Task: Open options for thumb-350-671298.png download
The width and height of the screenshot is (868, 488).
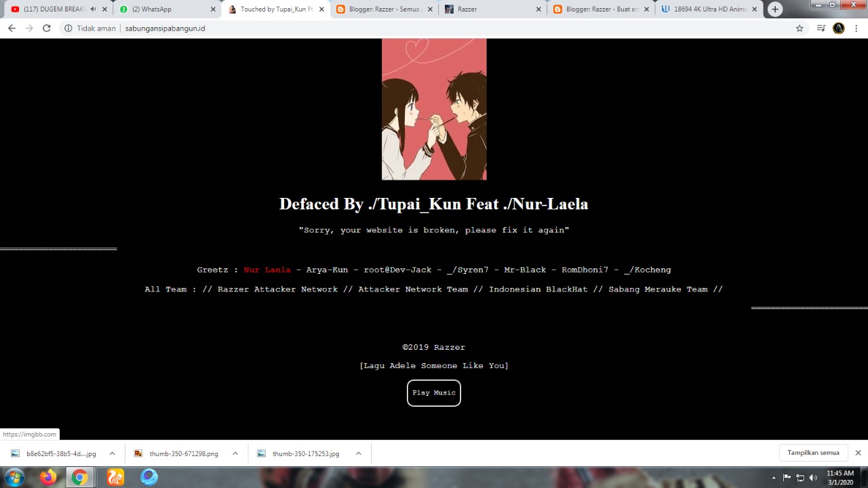Action: pos(235,453)
